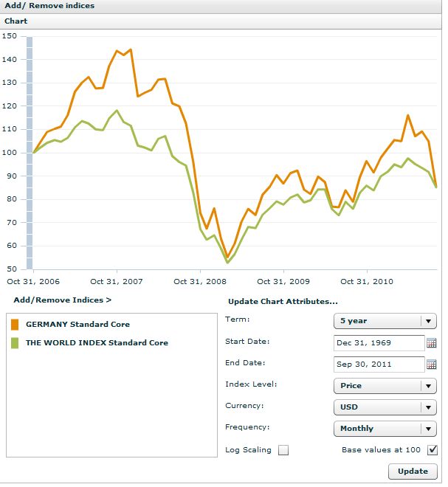448x487 pixels.
Task: Click the Currency dropdown arrow icon
Action: coord(428,407)
